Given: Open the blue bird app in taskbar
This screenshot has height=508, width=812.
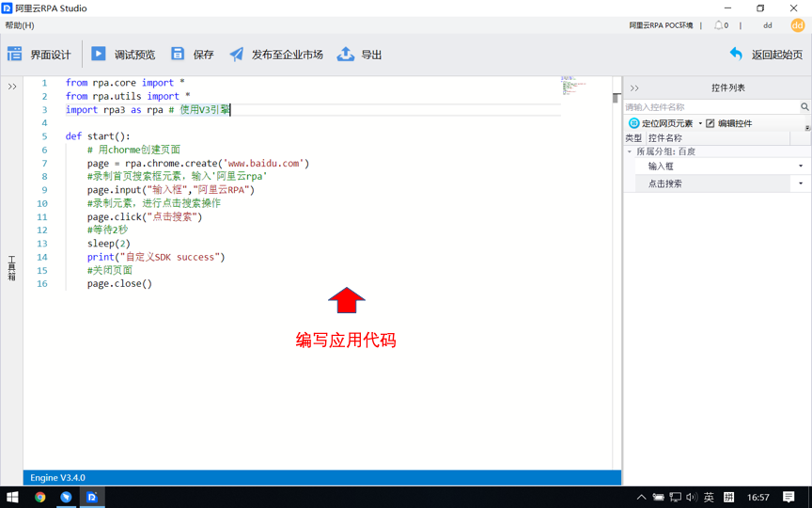Looking at the screenshot, I should tap(66, 497).
